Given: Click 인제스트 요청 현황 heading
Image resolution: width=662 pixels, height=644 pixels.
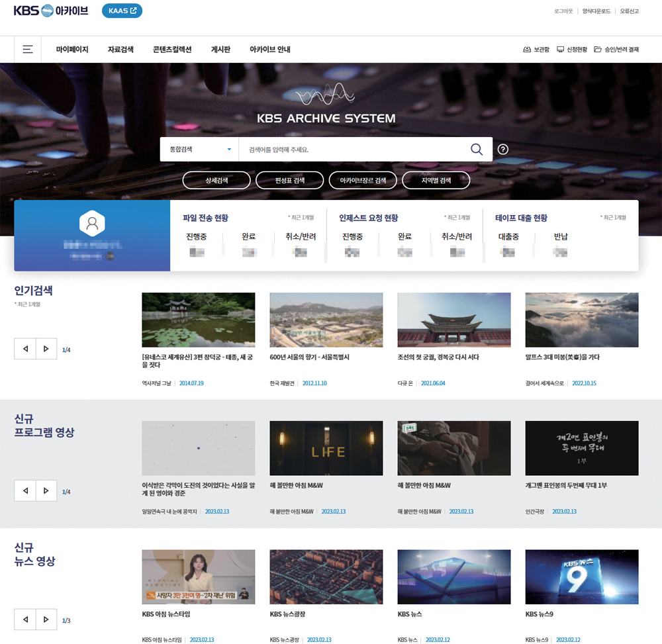Looking at the screenshot, I should coord(368,218).
